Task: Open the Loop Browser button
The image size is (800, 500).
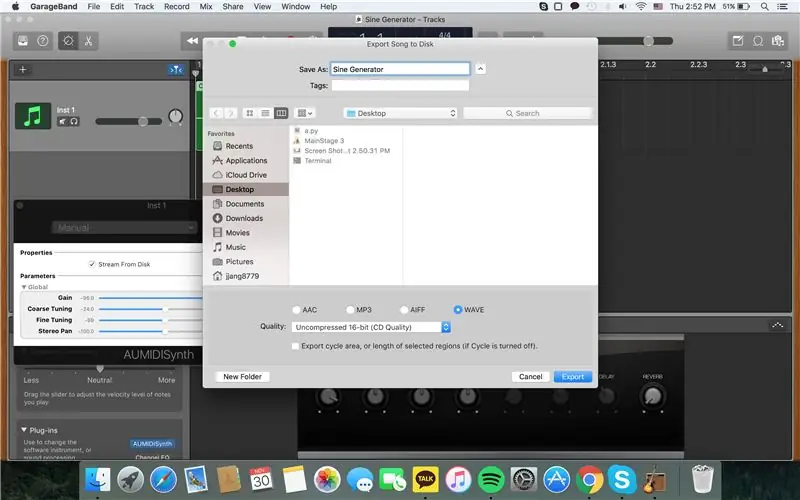Action: pos(758,41)
